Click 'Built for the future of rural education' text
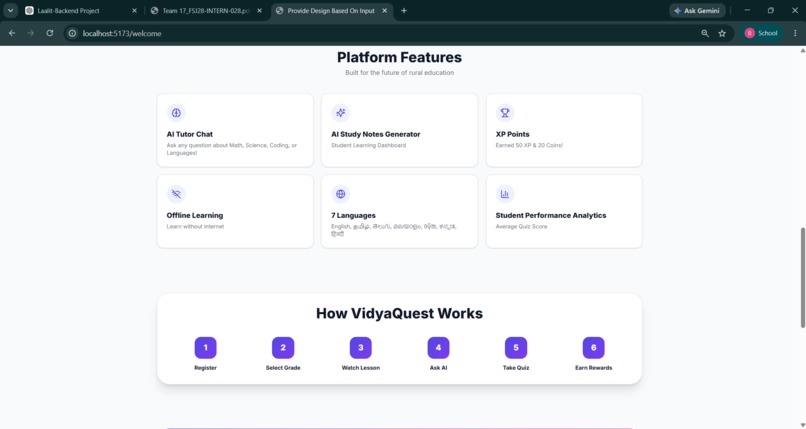This screenshot has width=806, height=429. (x=399, y=73)
